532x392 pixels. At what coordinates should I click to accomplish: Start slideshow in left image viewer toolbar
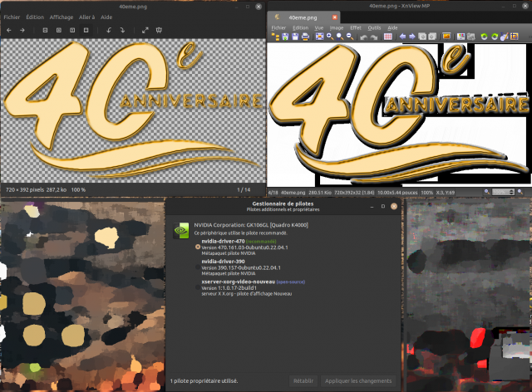pos(159,30)
